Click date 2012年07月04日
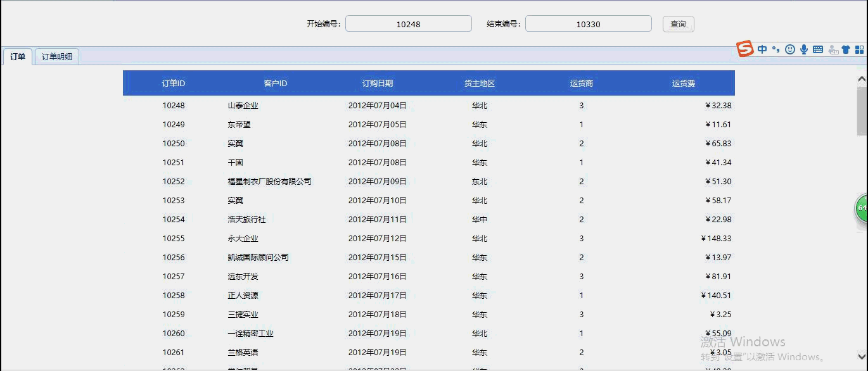Viewport: 868px width, 371px height. [x=378, y=106]
